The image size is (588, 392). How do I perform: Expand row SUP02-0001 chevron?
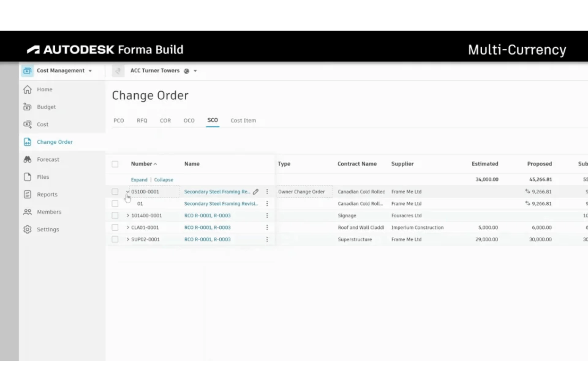point(128,239)
